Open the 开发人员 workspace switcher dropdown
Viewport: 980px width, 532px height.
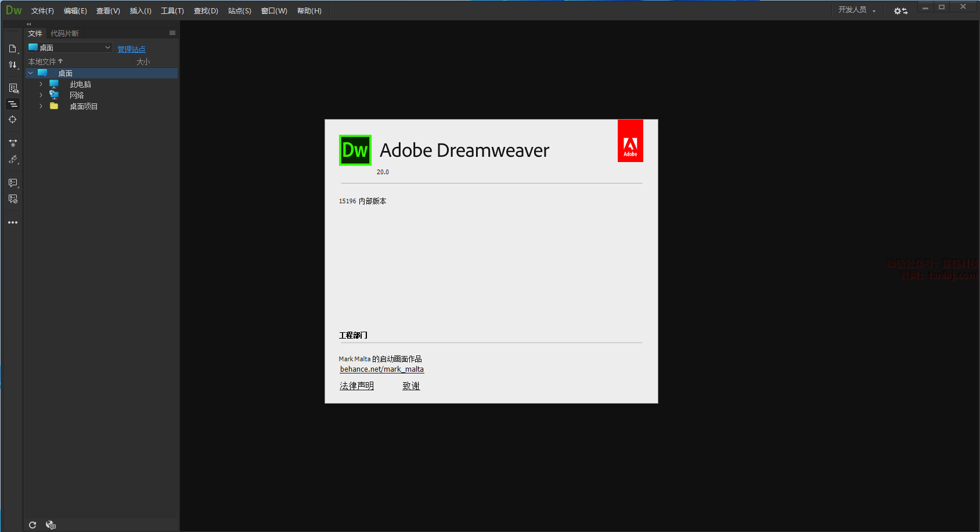click(856, 10)
